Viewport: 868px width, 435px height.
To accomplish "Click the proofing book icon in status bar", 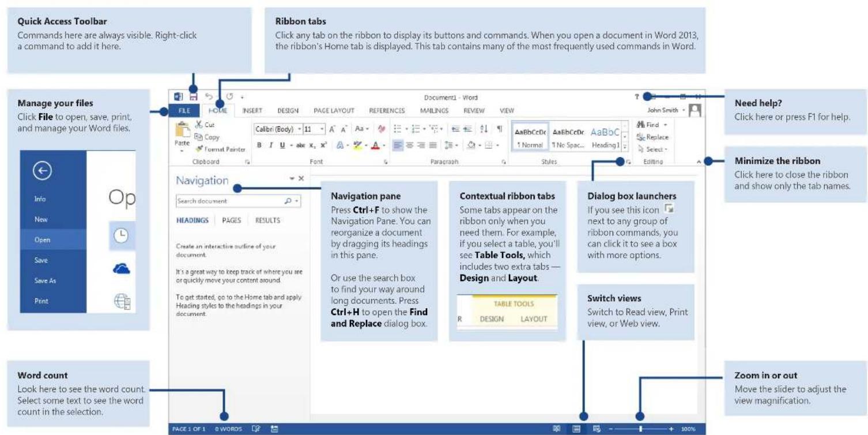I will click(x=255, y=429).
